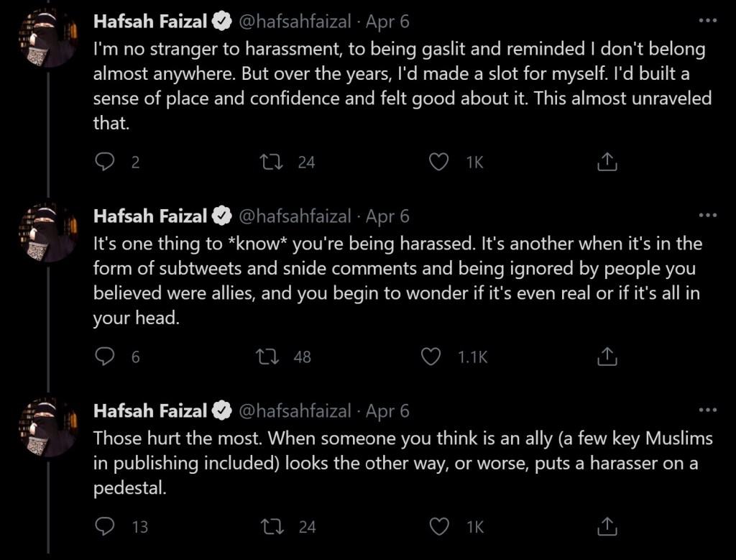Image resolution: width=736 pixels, height=560 pixels.
Task: Retweet the tweet with 24 retweets about harassment
Action: click(272, 162)
